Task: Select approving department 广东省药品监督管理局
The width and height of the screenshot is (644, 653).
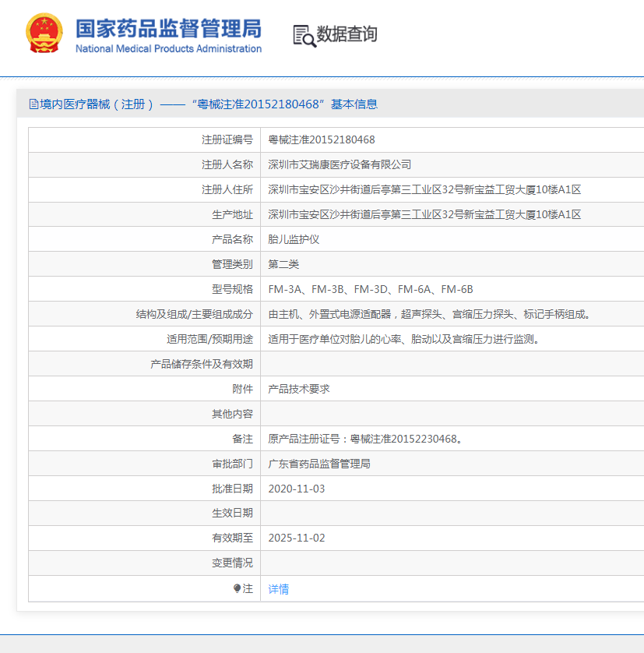Action: (x=319, y=464)
